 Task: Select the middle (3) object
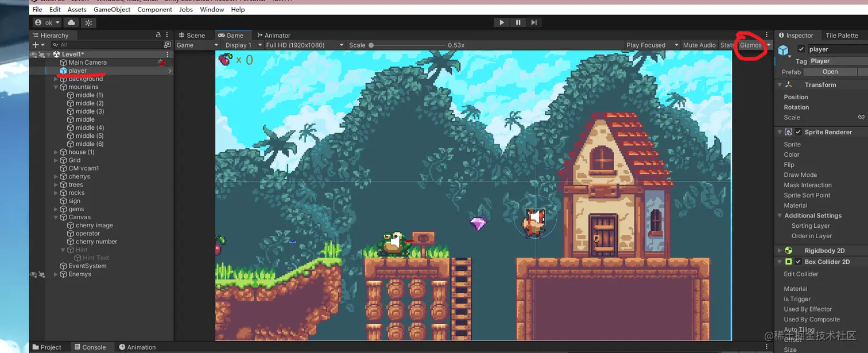point(90,111)
